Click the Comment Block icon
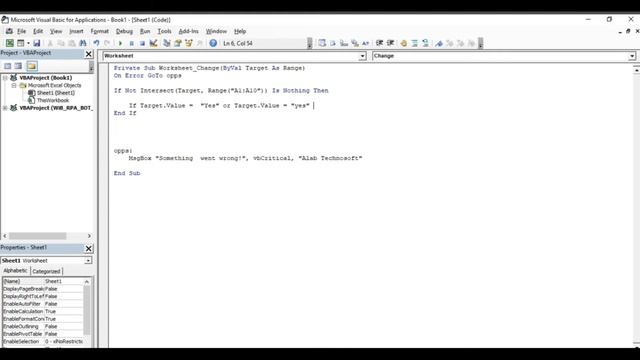Image resolution: width=640 pixels, height=360 pixels. point(415,43)
